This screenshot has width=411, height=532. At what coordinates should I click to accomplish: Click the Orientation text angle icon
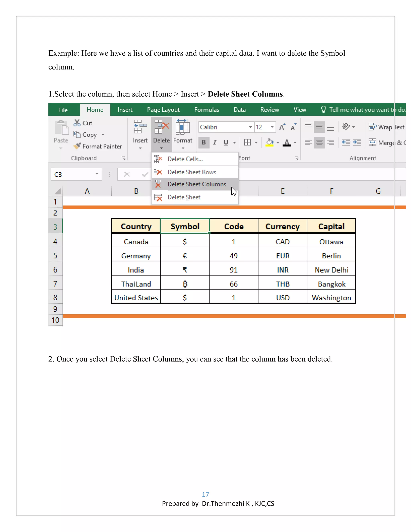pyautogui.click(x=346, y=127)
